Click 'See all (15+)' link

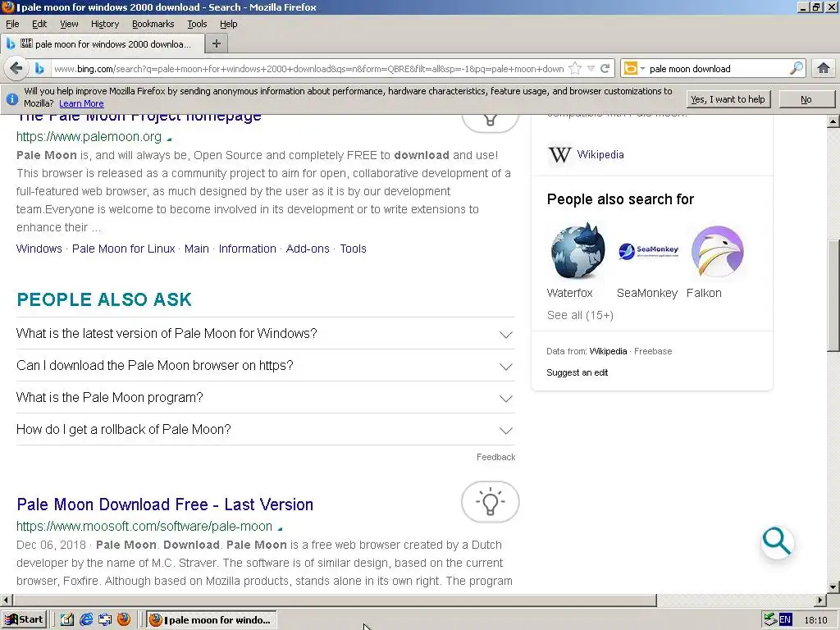[x=580, y=315]
